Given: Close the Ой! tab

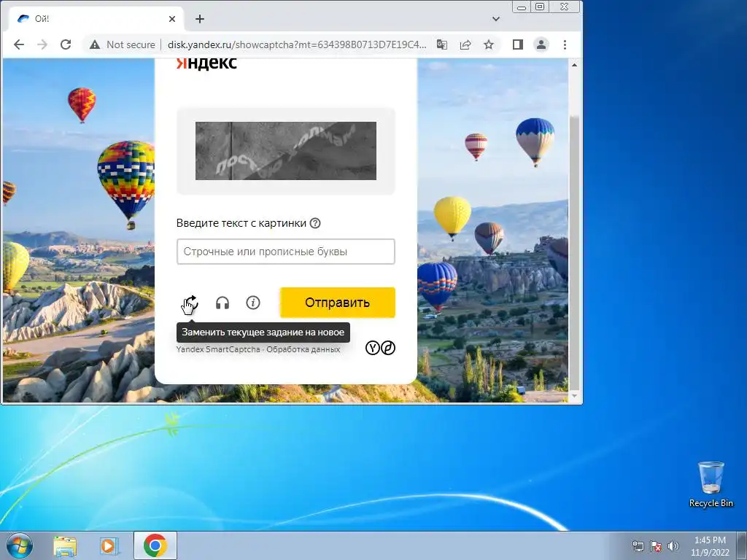Looking at the screenshot, I should coord(172,19).
